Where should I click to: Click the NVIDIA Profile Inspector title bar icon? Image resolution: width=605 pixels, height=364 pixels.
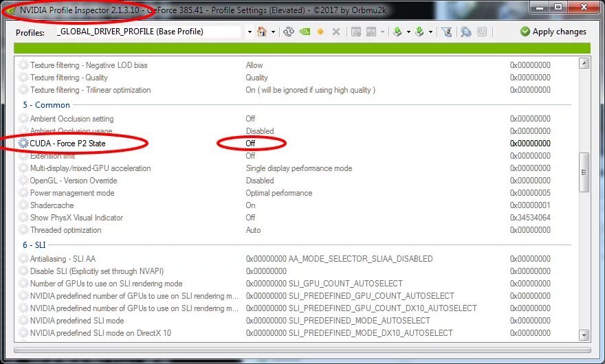pyautogui.click(x=11, y=10)
